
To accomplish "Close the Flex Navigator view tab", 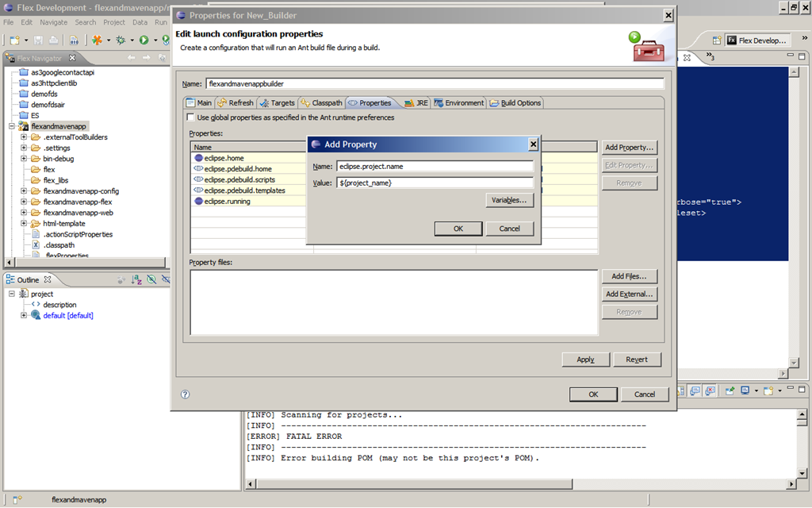I will [x=72, y=58].
